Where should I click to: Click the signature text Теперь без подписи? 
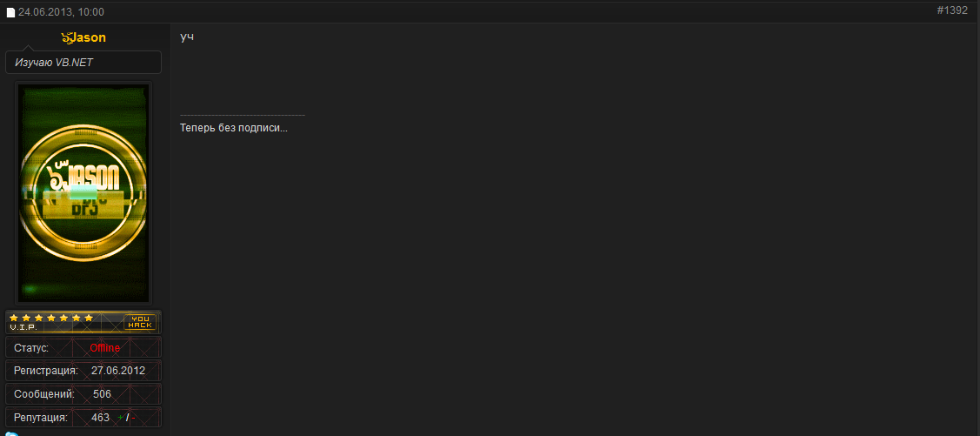(x=233, y=128)
